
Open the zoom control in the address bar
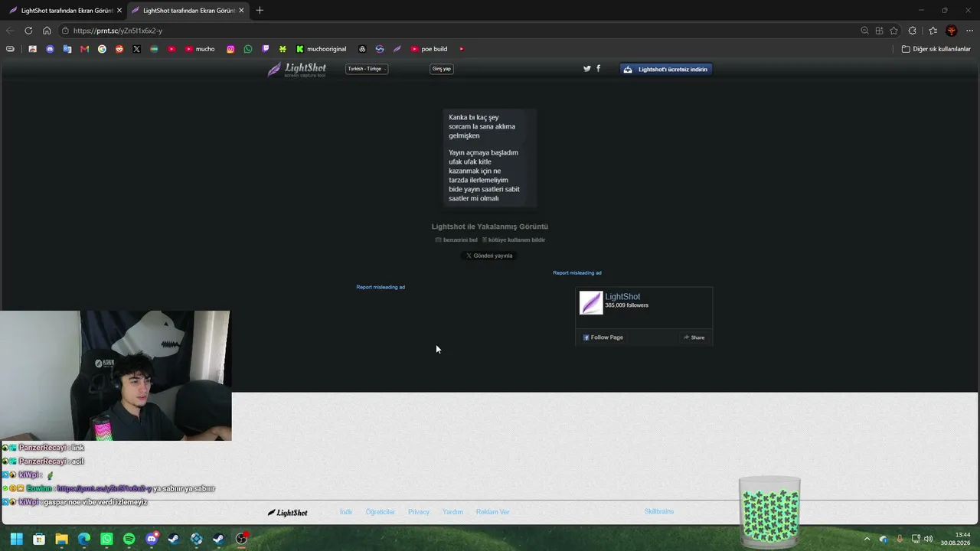click(x=864, y=31)
